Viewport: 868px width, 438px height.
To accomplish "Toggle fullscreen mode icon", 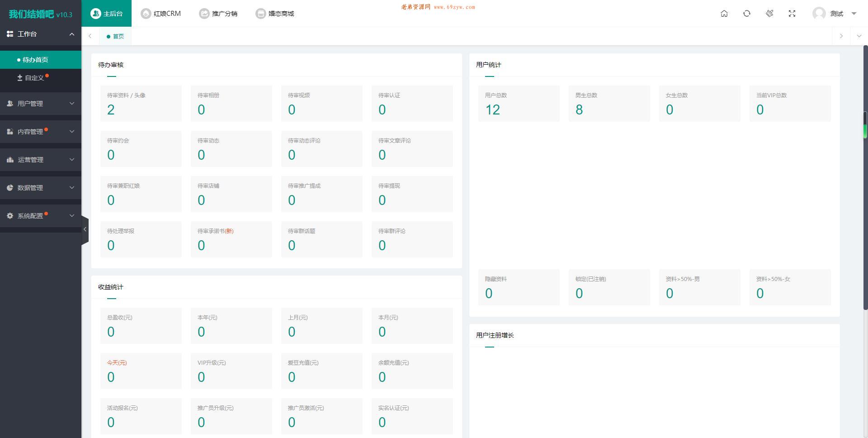I will 792,14.
